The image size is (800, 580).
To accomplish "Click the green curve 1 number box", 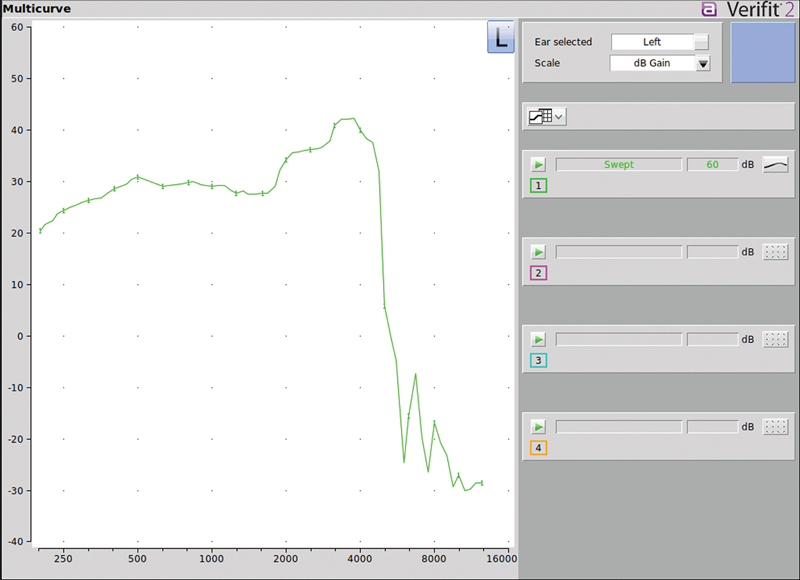I will [x=538, y=186].
